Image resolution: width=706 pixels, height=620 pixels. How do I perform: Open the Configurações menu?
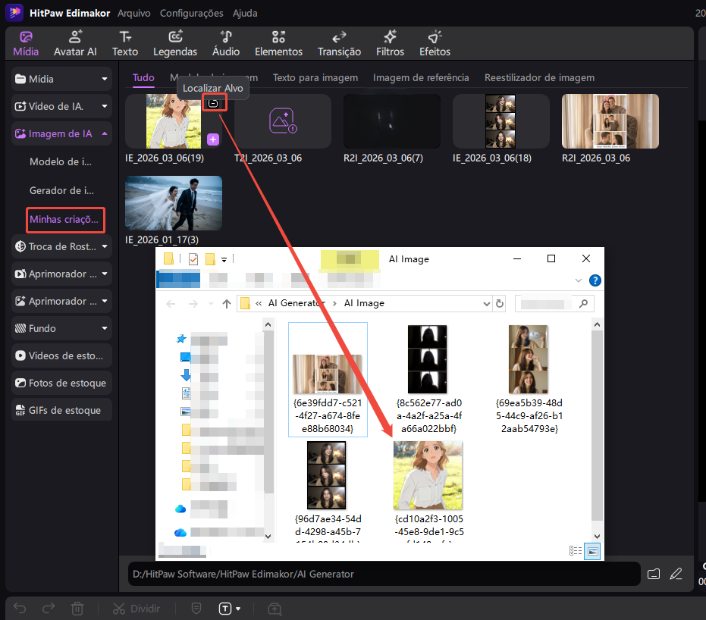coord(192,14)
